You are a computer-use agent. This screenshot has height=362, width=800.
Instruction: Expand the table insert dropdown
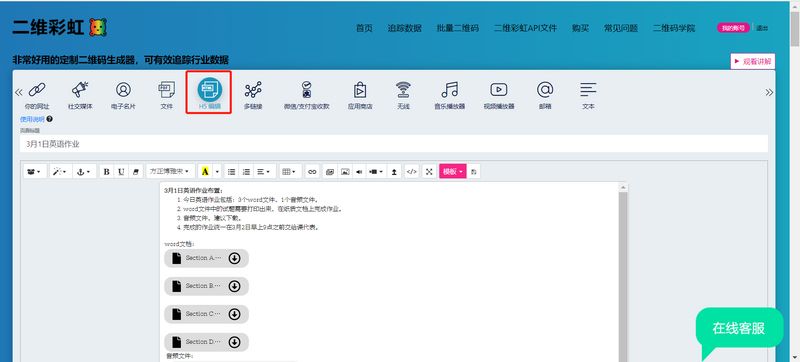(290, 172)
